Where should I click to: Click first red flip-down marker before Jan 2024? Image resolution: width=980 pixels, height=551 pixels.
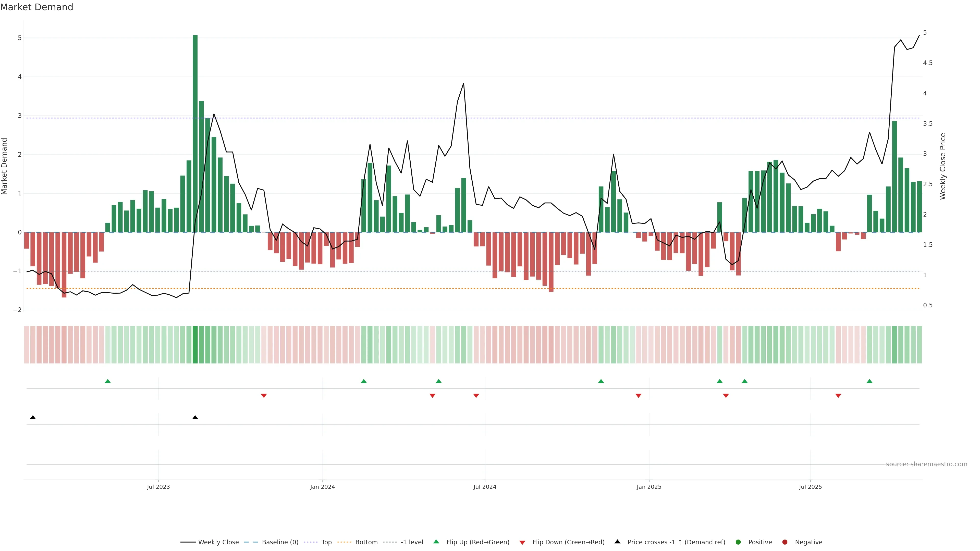coord(264,396)
